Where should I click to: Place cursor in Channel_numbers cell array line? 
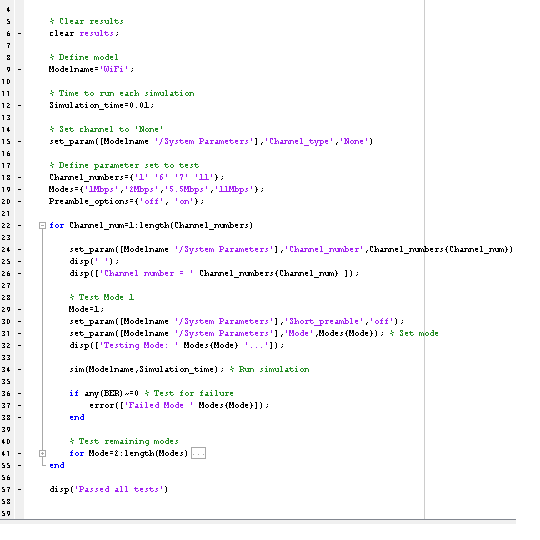136,177
